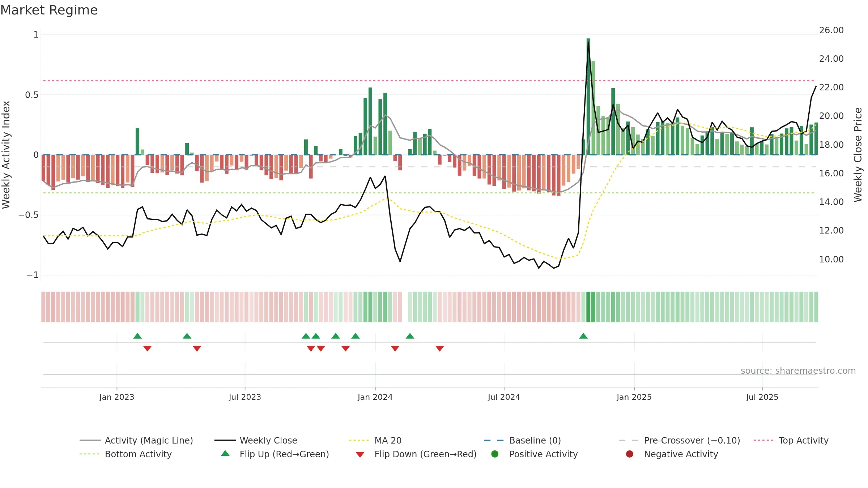Screen dimensions: 868x488
Task: Click the red Flip Down legend triangle icon
Action: coord(360,455)
